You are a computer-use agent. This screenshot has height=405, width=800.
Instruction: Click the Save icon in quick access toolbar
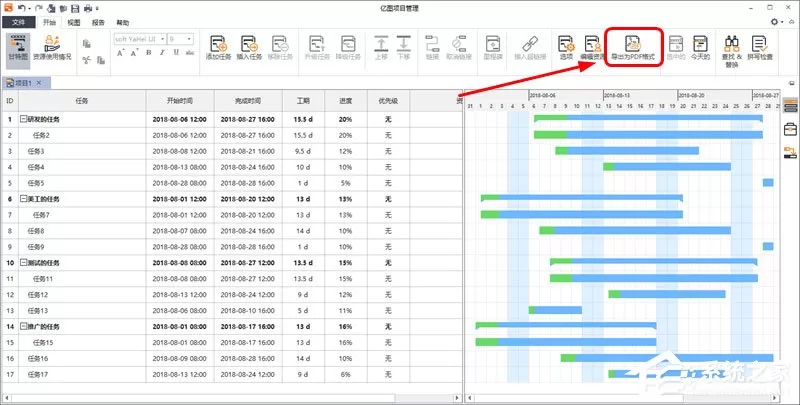click(x=76, y=8)
